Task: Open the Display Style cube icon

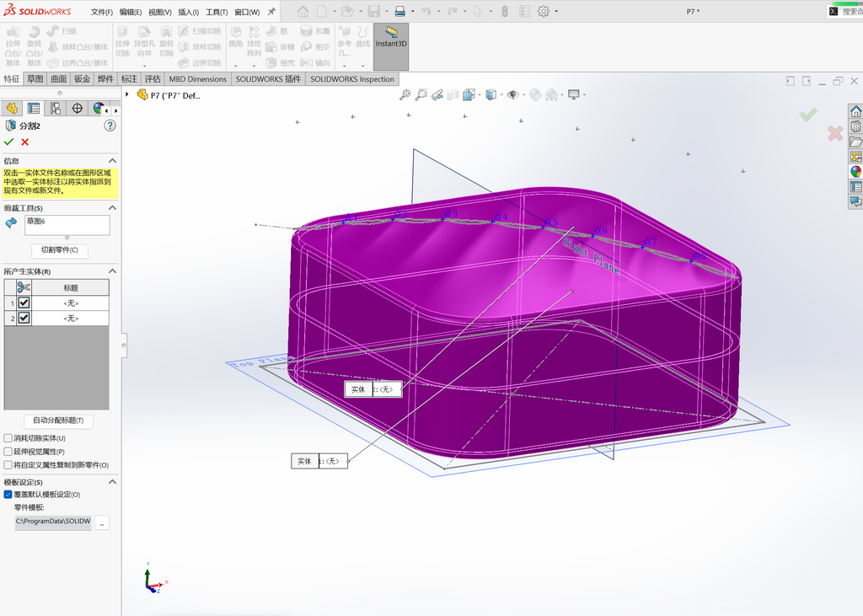Action: (x=490, y=94)
